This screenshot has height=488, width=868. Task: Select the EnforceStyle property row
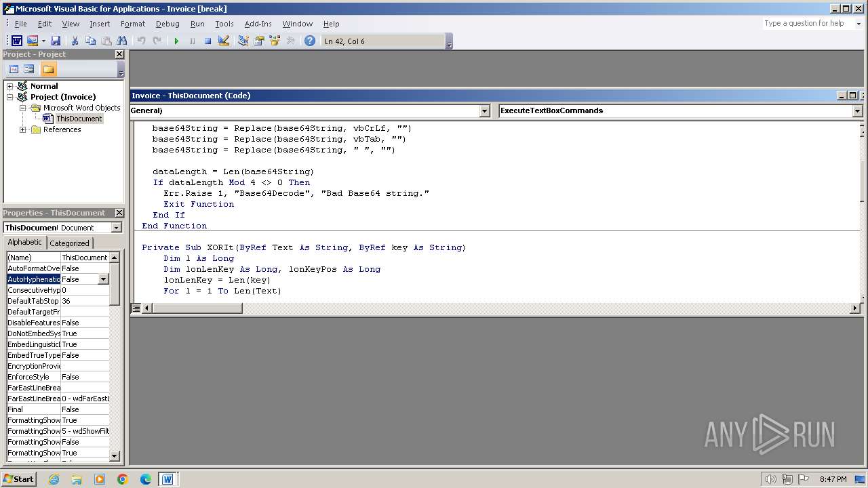click(x=58, y=377)
